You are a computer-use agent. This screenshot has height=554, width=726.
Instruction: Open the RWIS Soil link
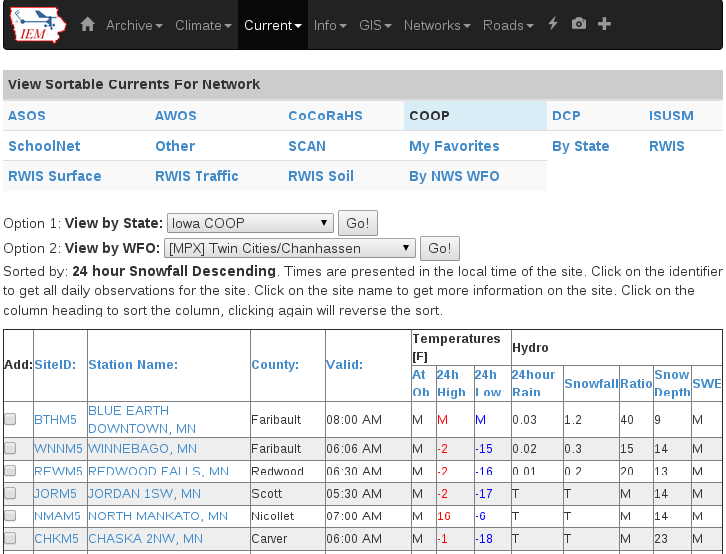tap(321, 176)
